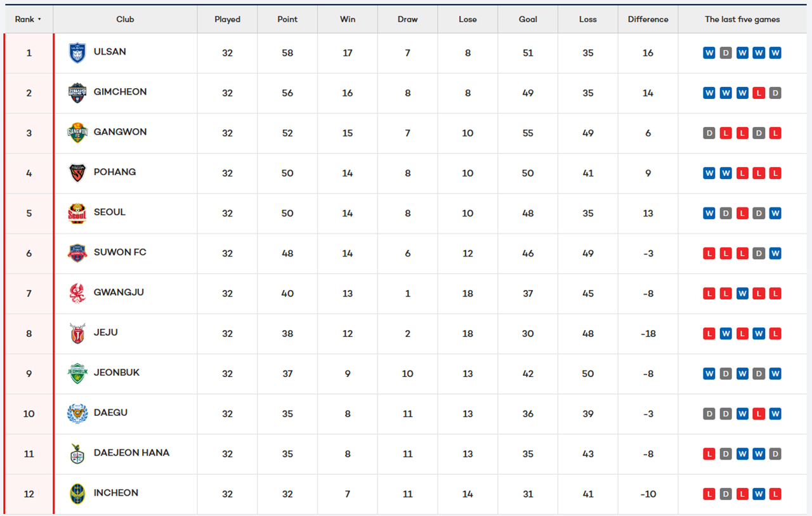Sort table by the Rank dropdown arrow
Image resolution: width=812 pixels, height=516 pixels.
click(39, 20)
